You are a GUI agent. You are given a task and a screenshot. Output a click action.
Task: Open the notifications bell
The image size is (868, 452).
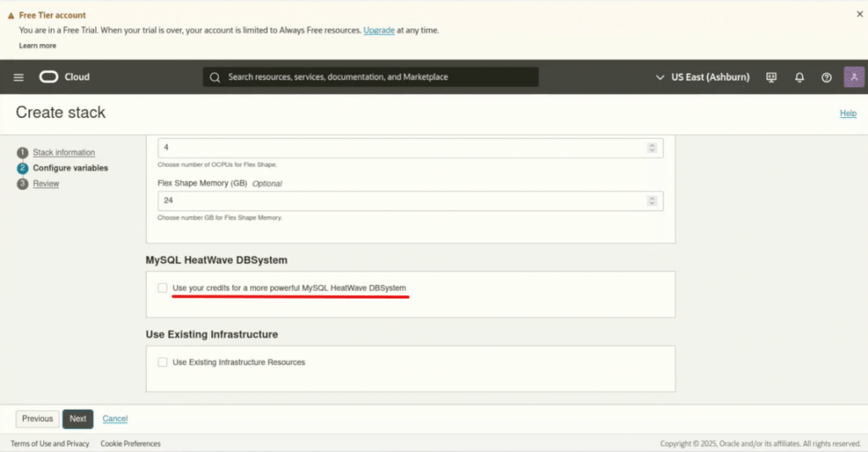click(799, 77)
